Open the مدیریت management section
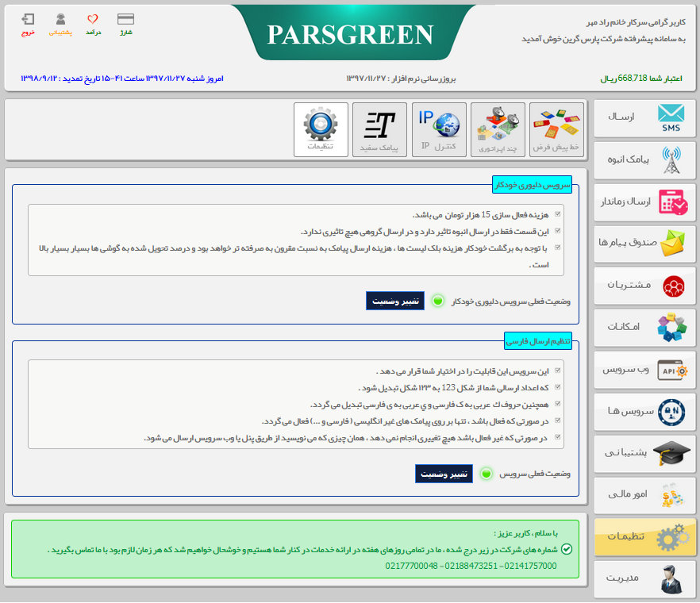 (644, 578)
